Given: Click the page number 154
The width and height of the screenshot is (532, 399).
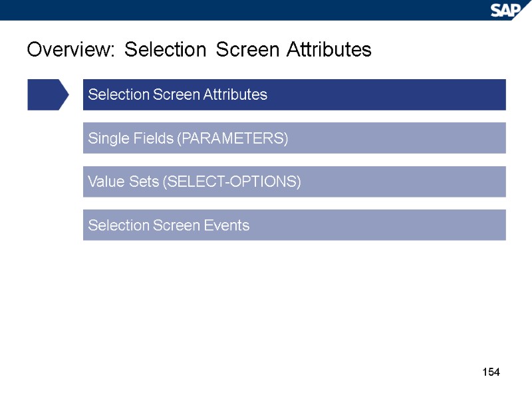Looking at the screenshot, I should coord(490,372).
